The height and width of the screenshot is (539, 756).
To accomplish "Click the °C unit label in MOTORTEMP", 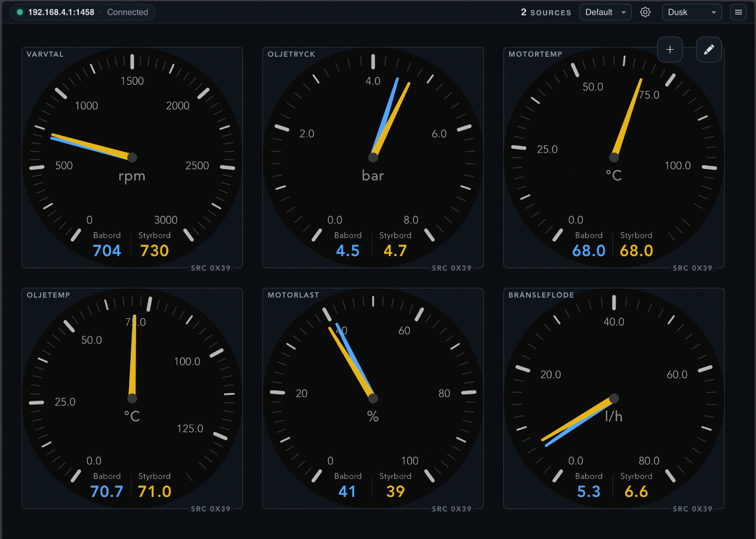I will click(614, 176).
